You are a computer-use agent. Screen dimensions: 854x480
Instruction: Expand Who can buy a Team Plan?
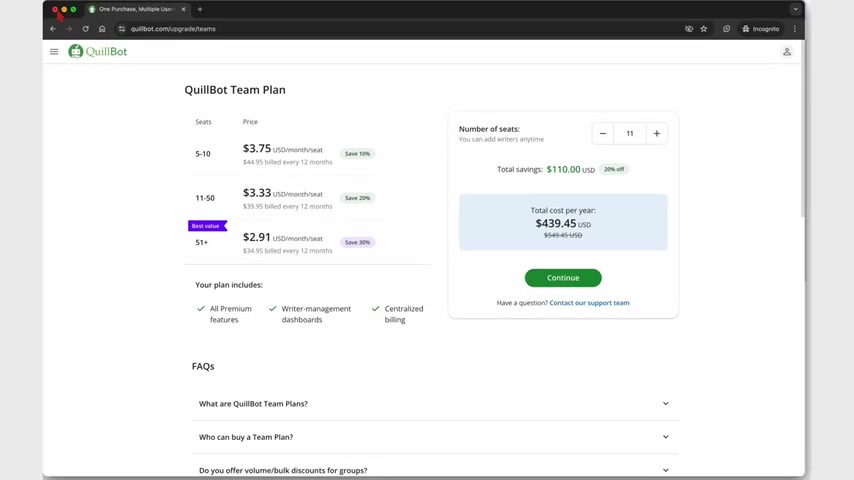435,437
